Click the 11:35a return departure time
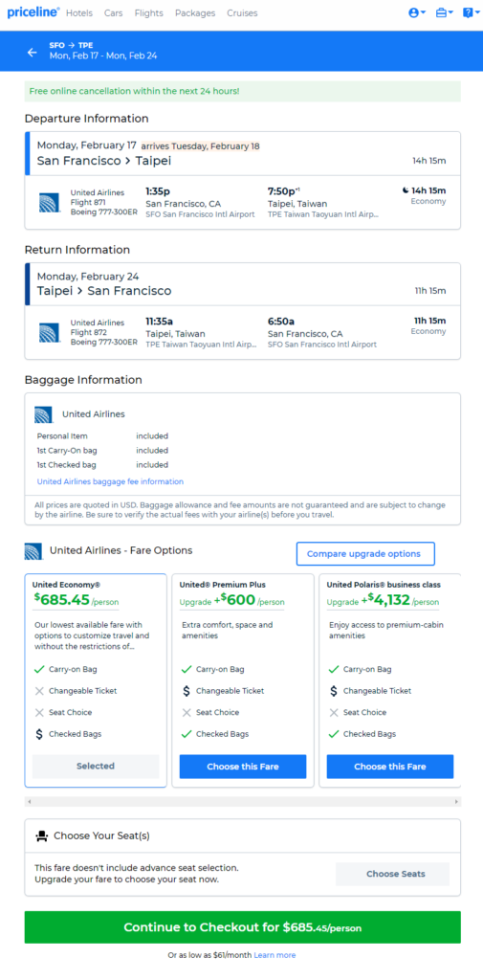Image resolution: width=483 pixels, height=980 pixels. pyautogui.click(x=161, y=322)
